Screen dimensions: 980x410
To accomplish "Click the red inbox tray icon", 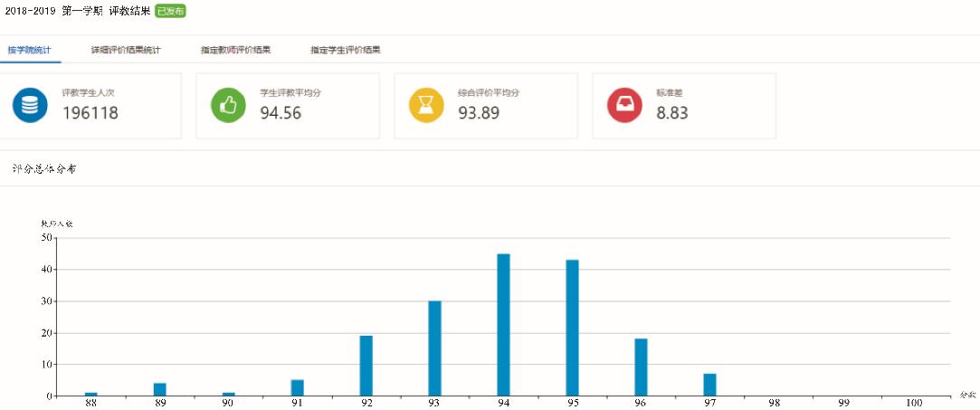I will click(624, 106).
